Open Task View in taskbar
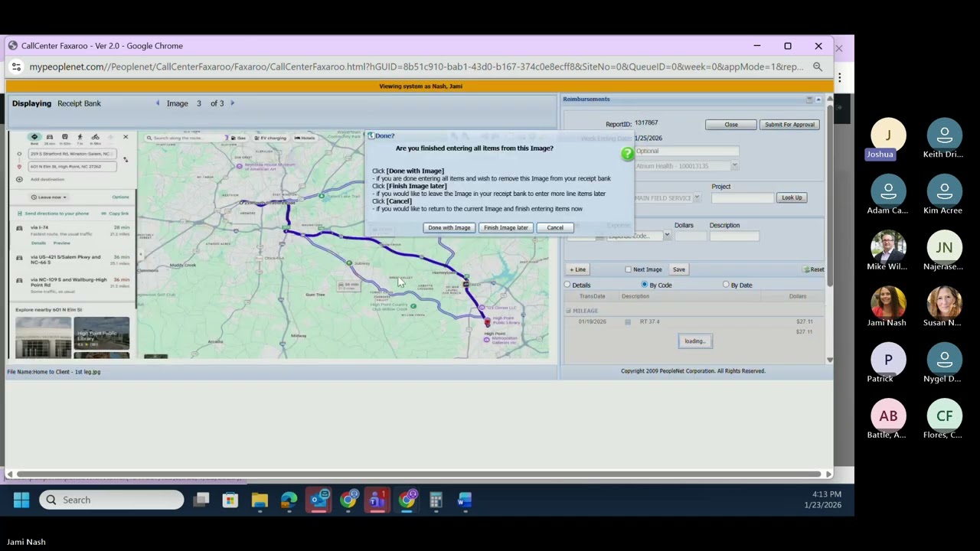This screenshot has height=551, width=980. (201, 500)
